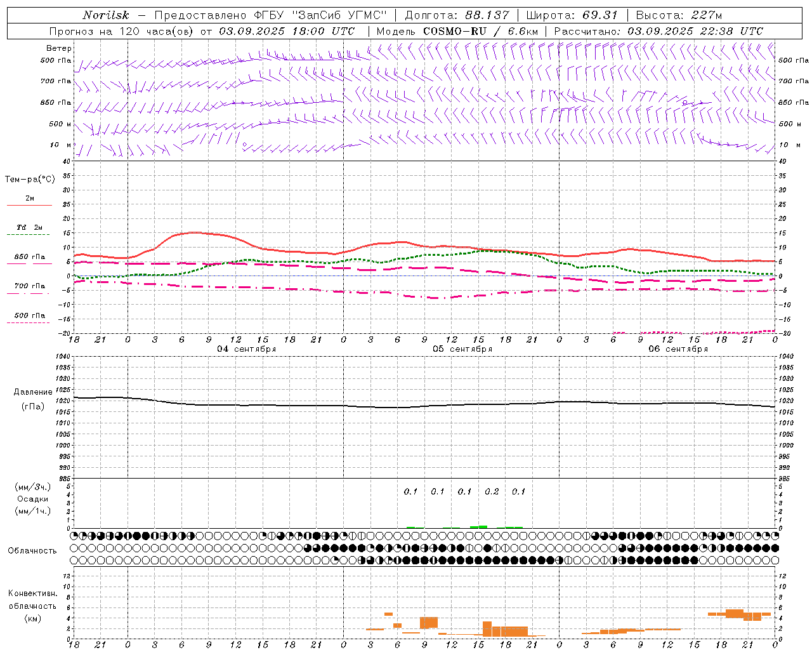Click the 'Ветер' wind panel label
This screenshot has height=650, width=812.
point(58,48)
